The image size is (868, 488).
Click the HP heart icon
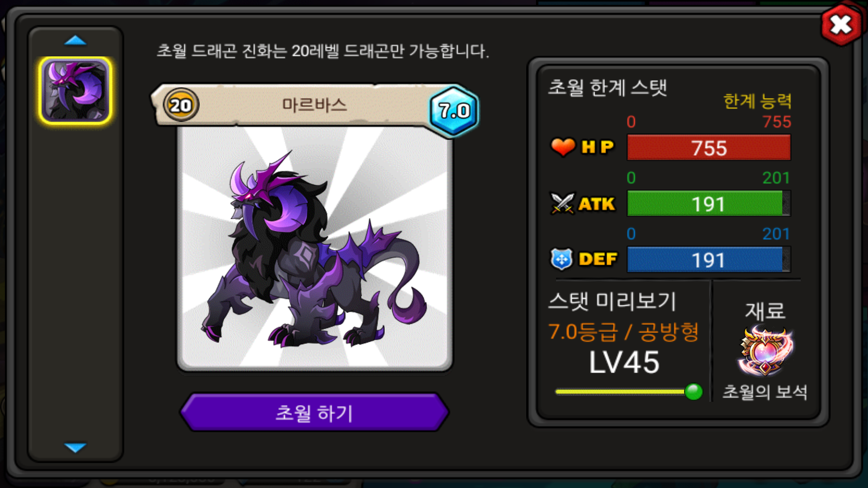point(563,146)
